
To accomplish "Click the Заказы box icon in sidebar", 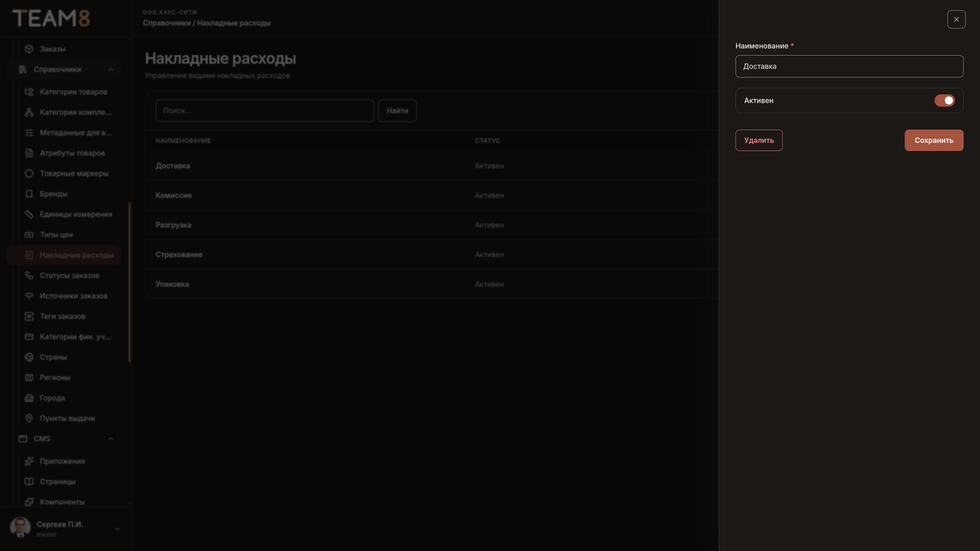I will [x=29, y=49].
